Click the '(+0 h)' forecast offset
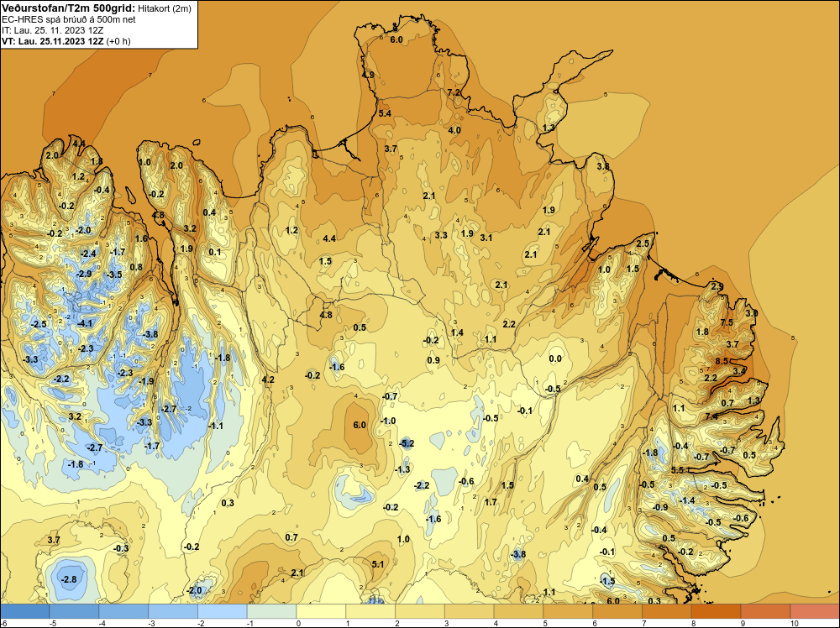This screenshot has height=628, width=840. coord(118,41)
